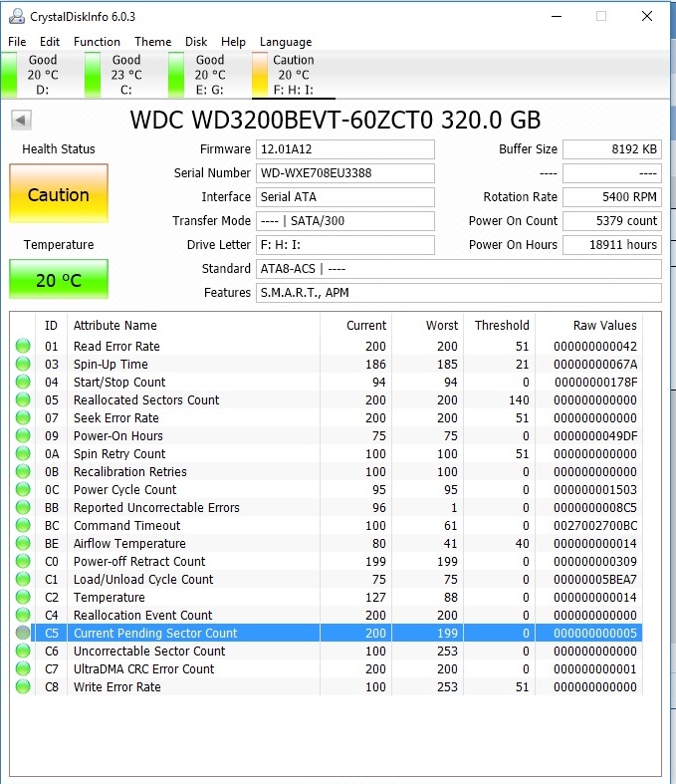Click the Serial Number field
The height and width of the screenshot is (784, 676).
point(345,173)
